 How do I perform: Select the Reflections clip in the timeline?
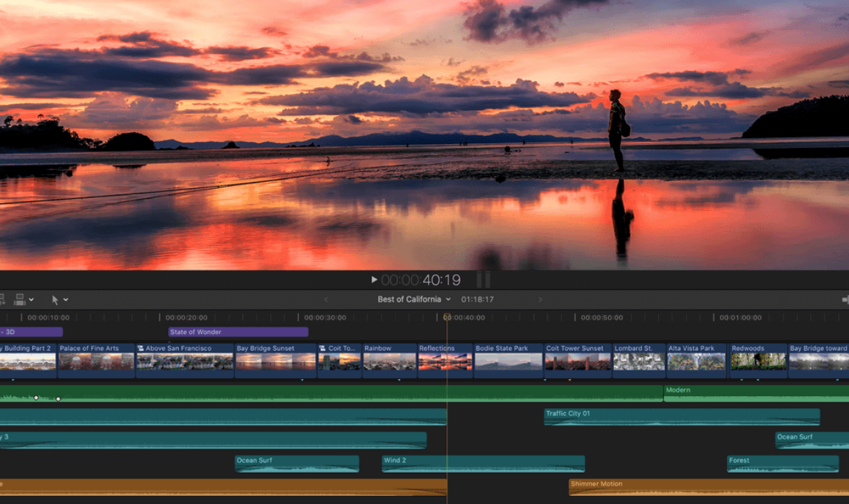click(444, 361)
